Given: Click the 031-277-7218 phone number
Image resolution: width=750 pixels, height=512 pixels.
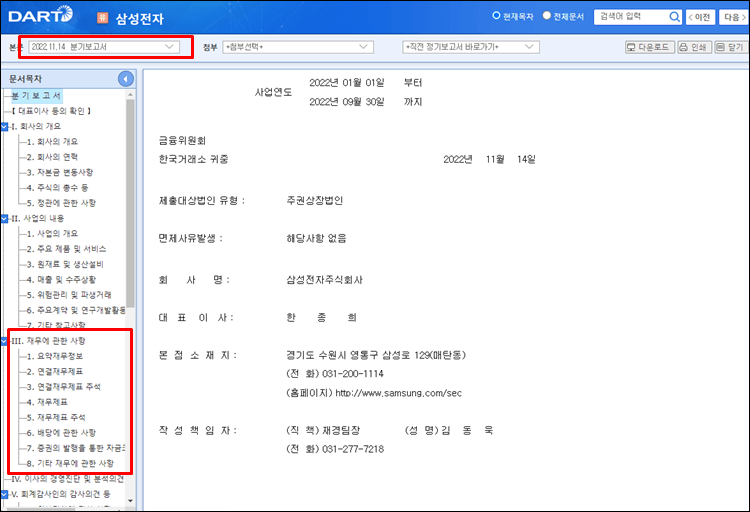Looking at the screenshot, I should 353,449.
